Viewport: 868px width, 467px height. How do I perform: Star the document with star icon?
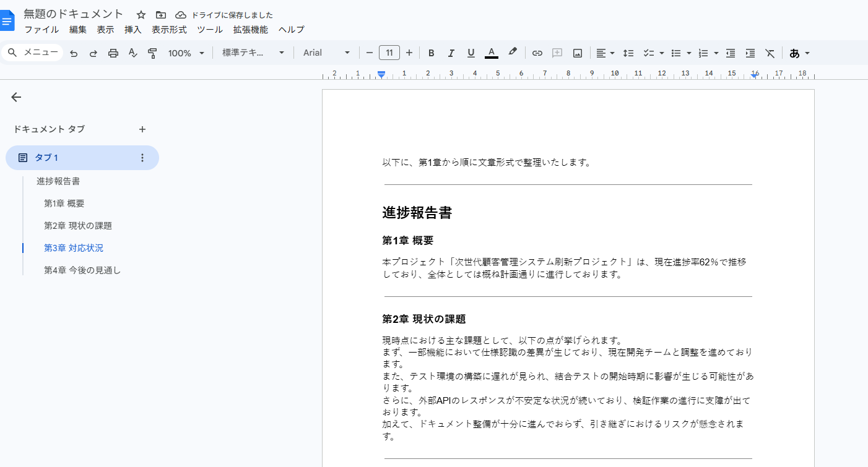(x=141, y=15)
